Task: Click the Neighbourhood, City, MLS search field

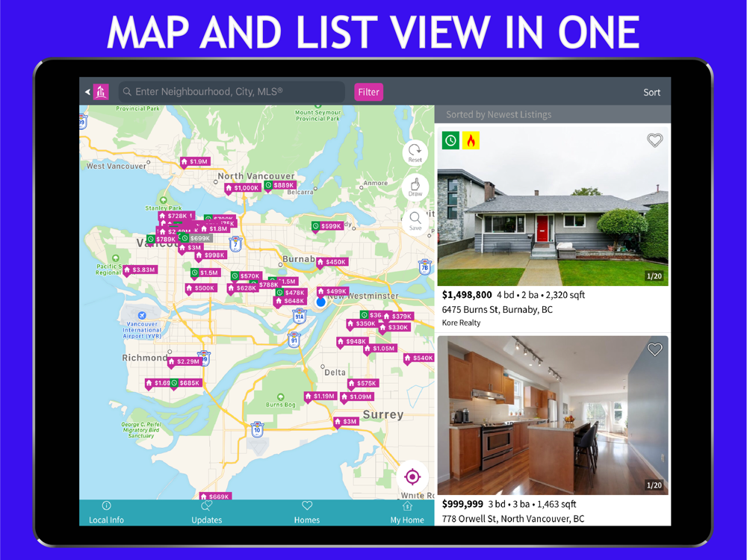Action: tap(232, 92)
